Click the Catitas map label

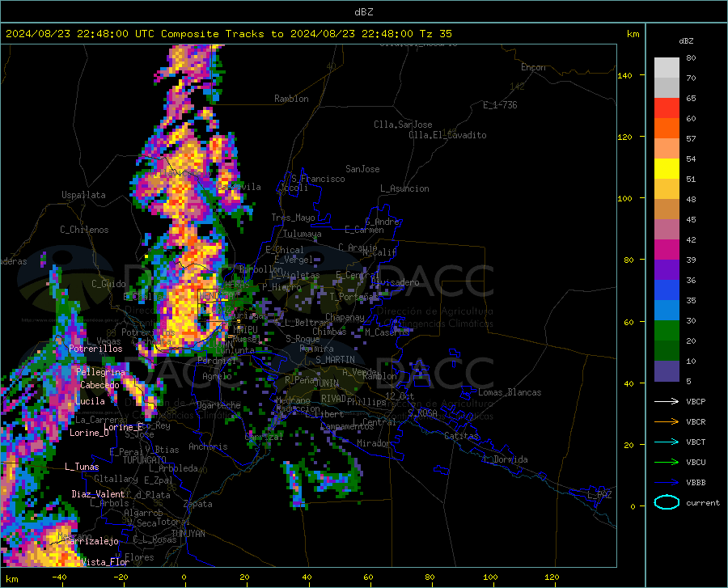point(462,436)
